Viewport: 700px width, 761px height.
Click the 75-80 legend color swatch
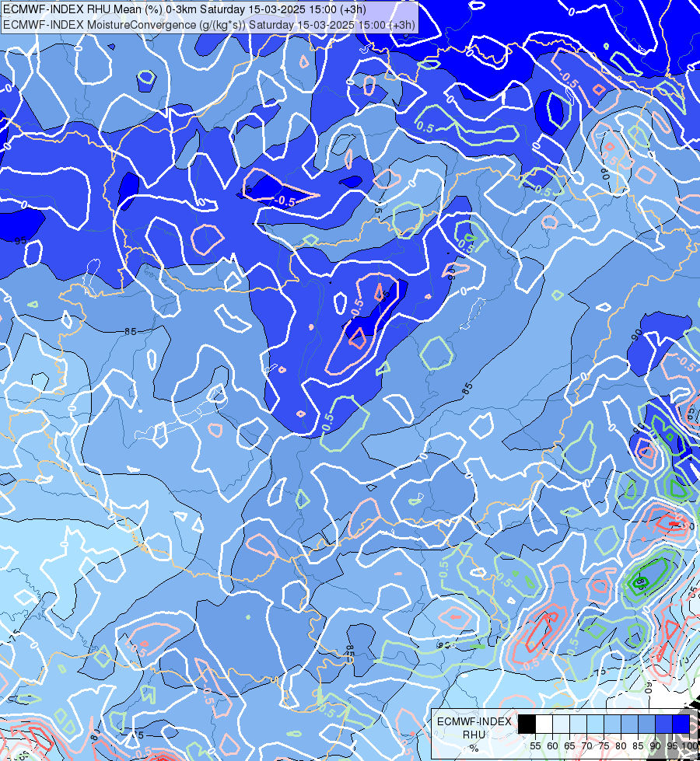(613, 724)
